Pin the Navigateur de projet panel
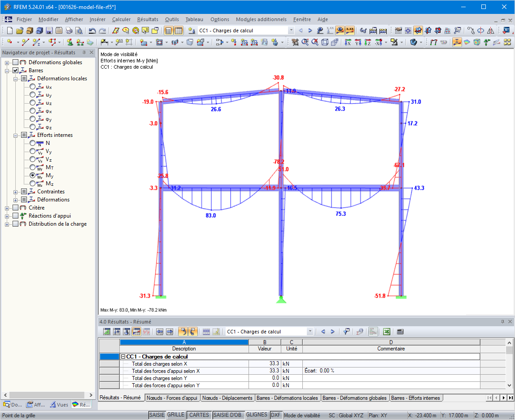The width and height of the screenshot is (515, 420). tap(84, 52)
